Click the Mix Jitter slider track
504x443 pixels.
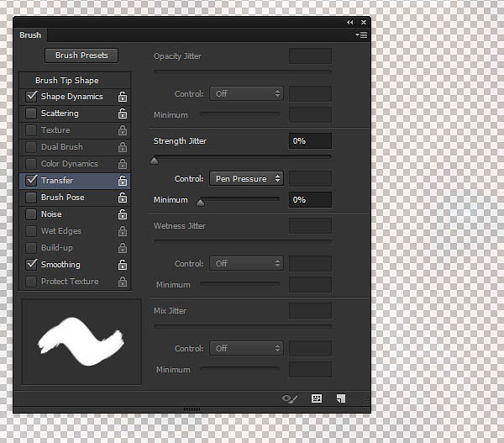coord(243,326)
